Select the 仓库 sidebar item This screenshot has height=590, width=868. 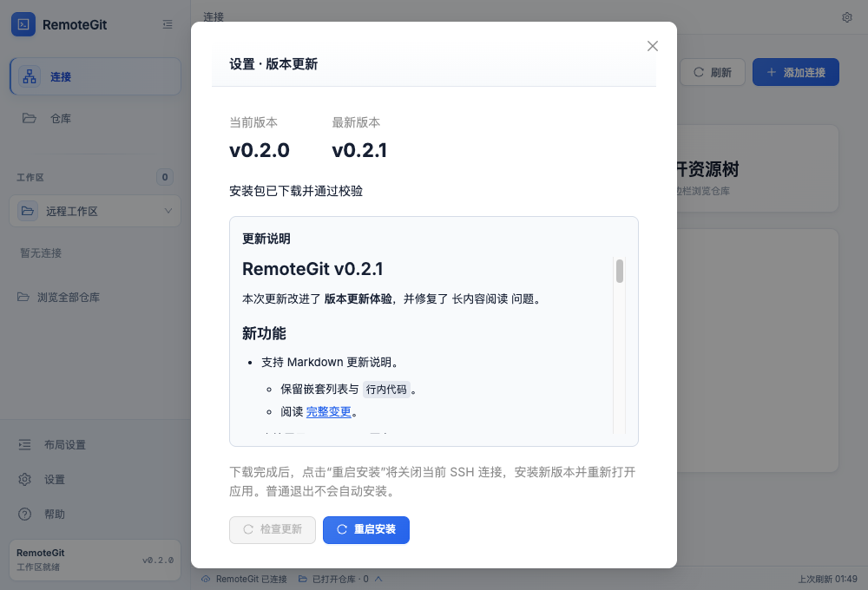click(x=95, y=119)
